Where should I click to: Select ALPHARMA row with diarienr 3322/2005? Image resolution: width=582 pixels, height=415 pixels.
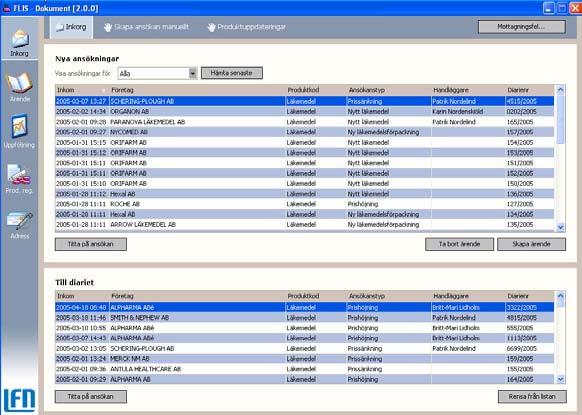[x=304, y=307]
